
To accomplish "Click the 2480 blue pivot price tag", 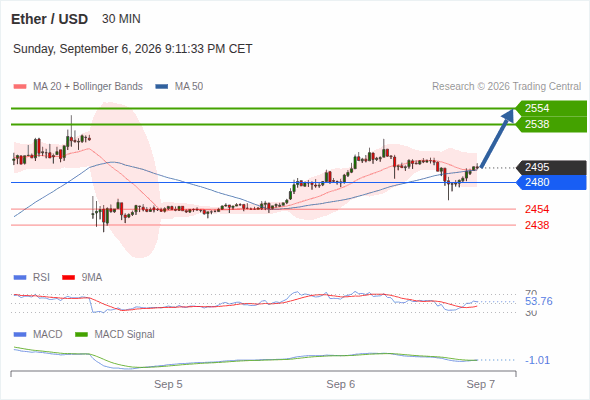I will click(x=551, y=183).
